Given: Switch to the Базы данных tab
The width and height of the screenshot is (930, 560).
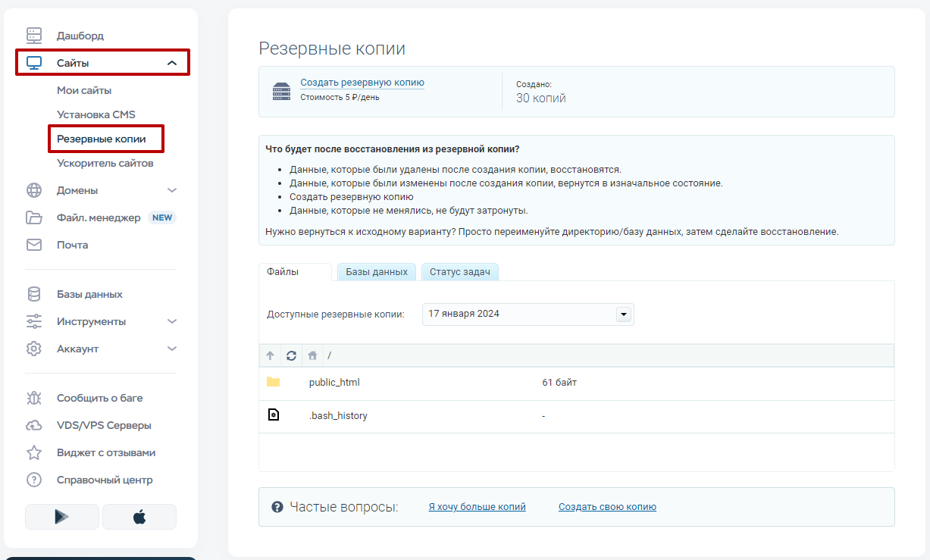Looking at the screenshot, I should click(377, 272).
